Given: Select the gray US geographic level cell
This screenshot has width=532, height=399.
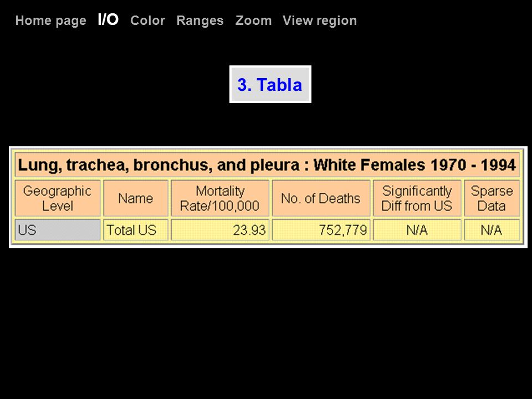Looking at the screenshot, I should pos(58,230).
